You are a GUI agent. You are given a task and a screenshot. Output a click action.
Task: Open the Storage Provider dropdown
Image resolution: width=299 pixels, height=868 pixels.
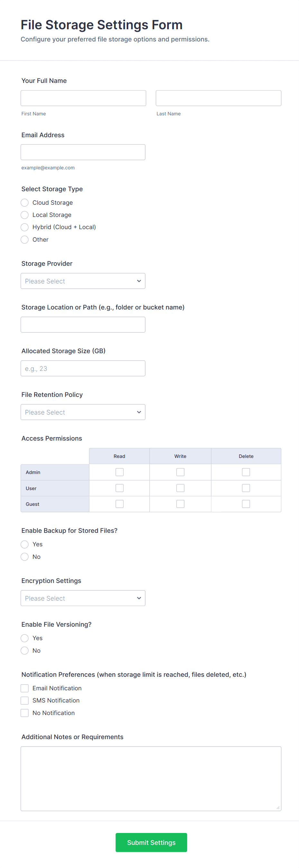83,281
